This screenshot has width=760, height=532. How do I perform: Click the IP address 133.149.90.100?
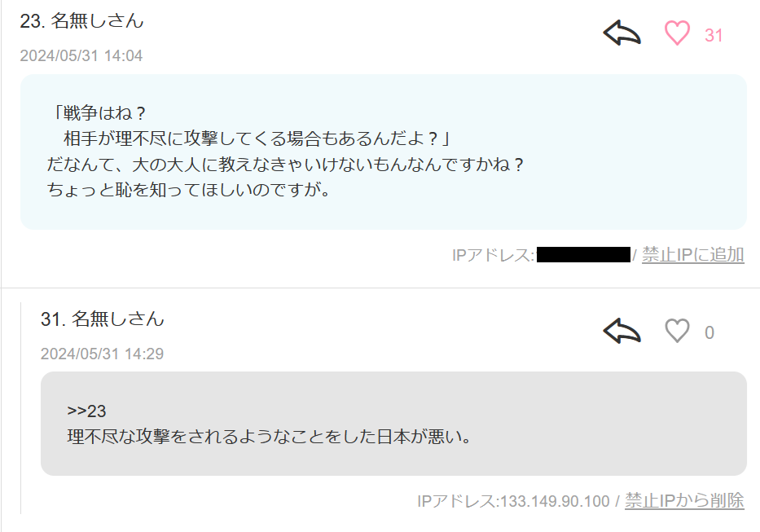tap(555, 501)
